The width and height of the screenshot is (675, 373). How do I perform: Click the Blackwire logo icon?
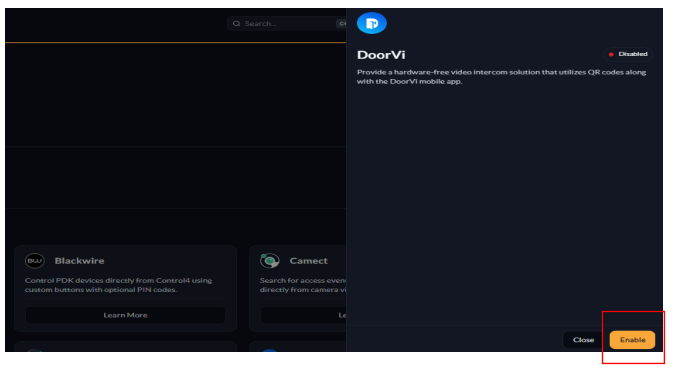pyautogui.click(x=35, y=261)
